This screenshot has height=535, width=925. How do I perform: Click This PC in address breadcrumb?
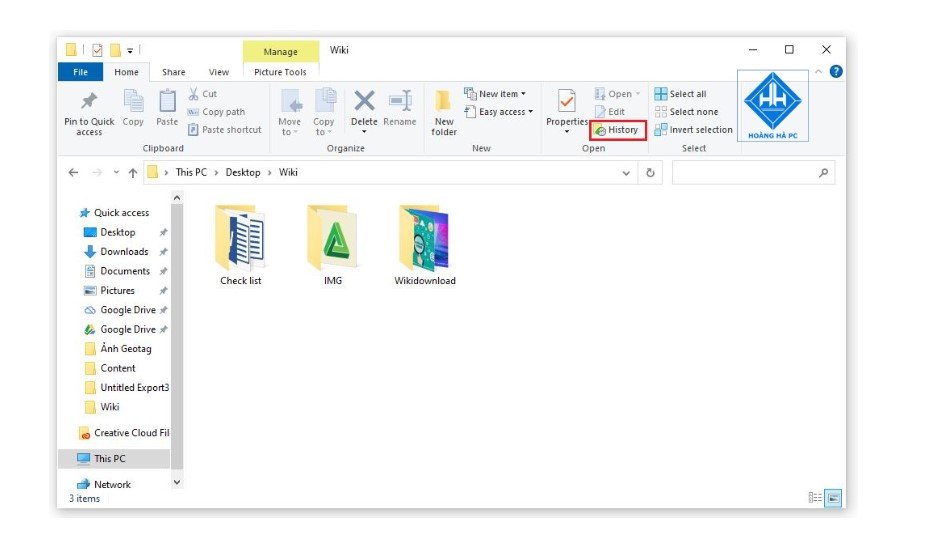pyautogui.click(x=191, y=172)
